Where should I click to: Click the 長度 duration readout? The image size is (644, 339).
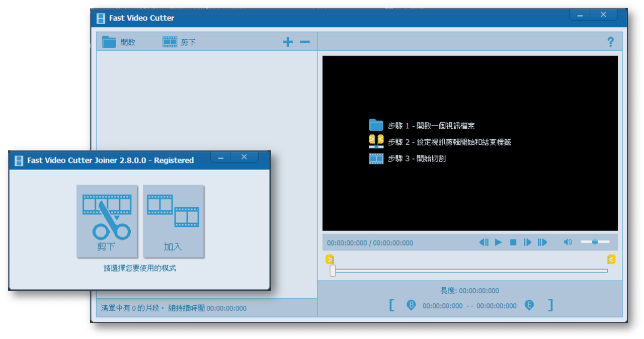469,291
